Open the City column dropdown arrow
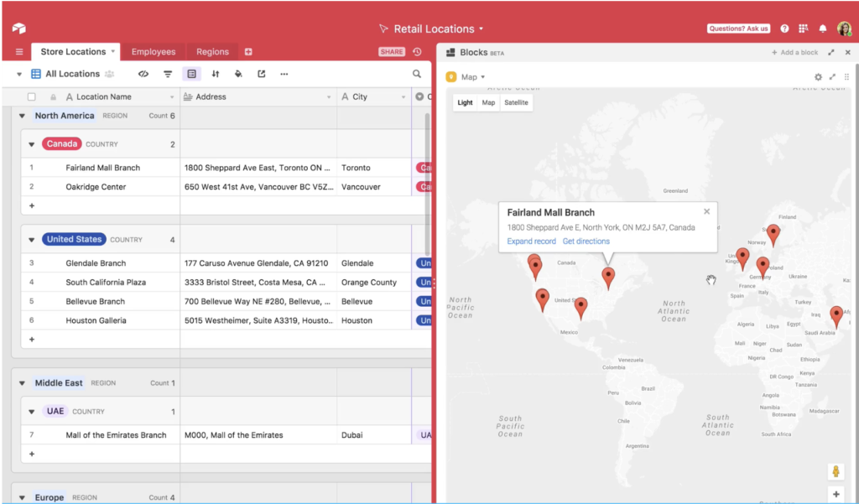The image size is (859, 504). click(x=403, y=97)
